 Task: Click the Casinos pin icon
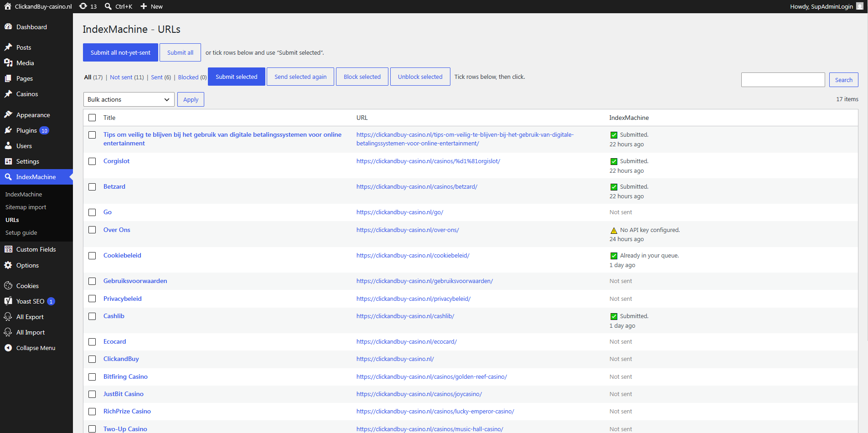[x=8, y=94]
